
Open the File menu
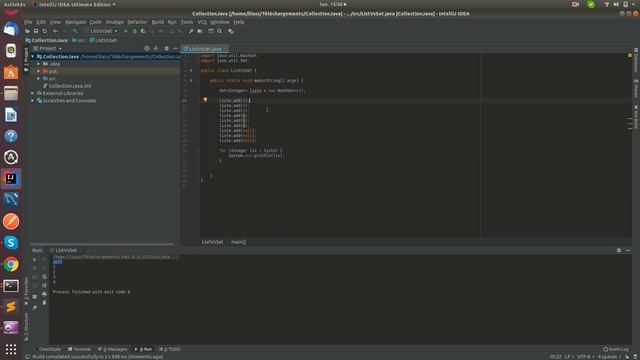(28, 22)
